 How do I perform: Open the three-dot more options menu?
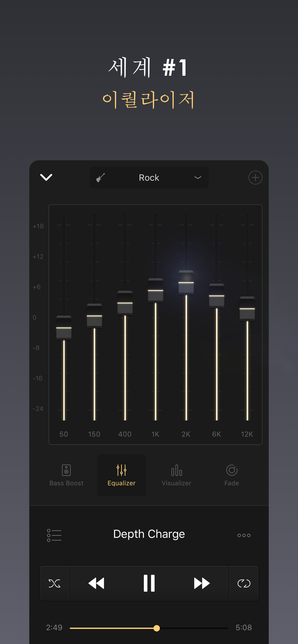244,535
